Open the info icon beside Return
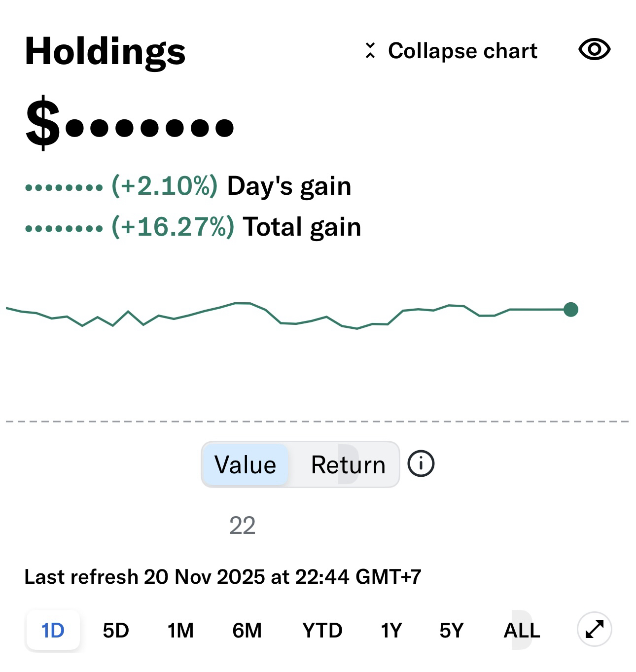The image size is (636, 672). (421, 464)
